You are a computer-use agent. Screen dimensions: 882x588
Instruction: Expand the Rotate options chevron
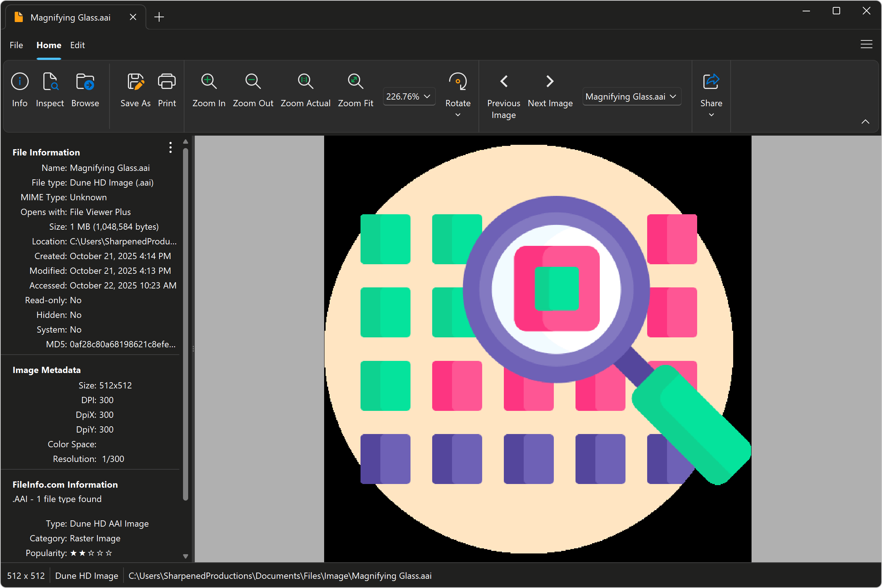pyautogui.click(x=458, y=115)
